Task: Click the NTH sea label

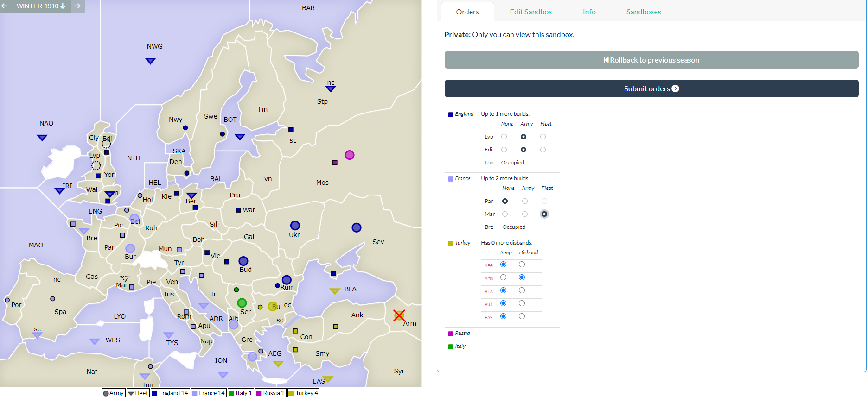Action: pyautogui.click(x=134, y=158)
